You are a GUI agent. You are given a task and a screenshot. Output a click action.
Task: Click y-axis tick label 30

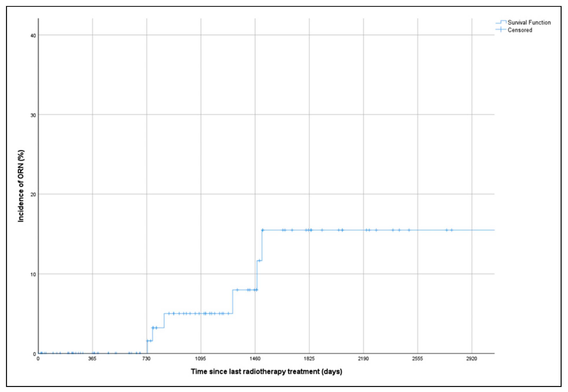click(33, 115)
